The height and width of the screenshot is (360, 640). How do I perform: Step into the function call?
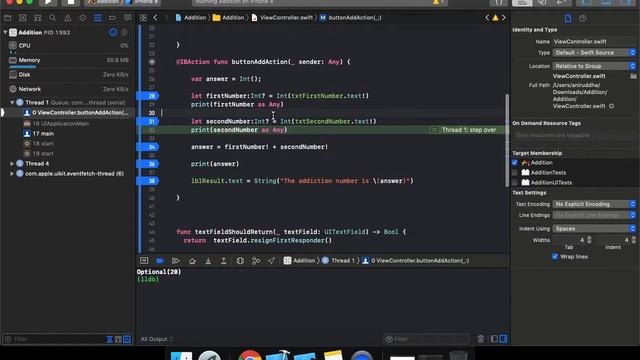coord(208,260)
